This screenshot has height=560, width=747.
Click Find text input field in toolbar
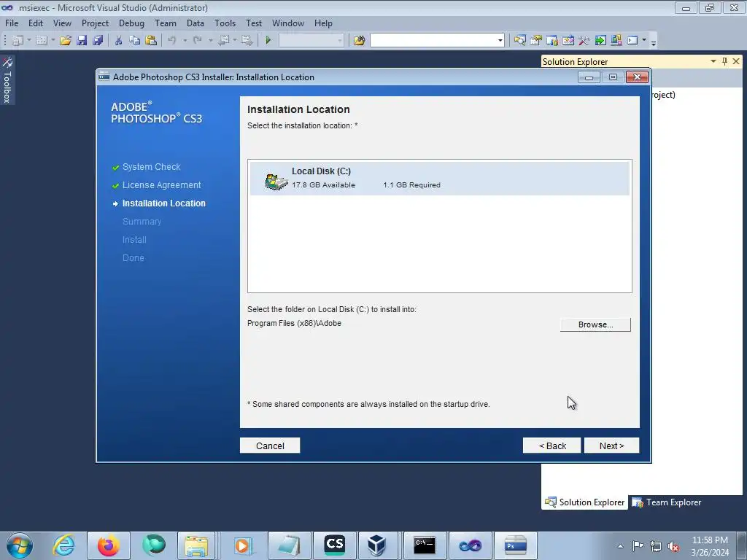(433, 41)
